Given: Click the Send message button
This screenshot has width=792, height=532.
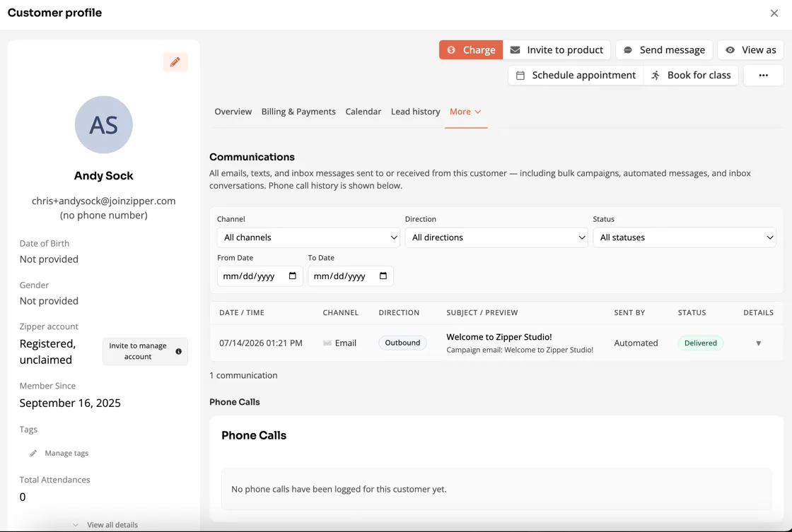Looking at the screenshot, I should (664, 50).
